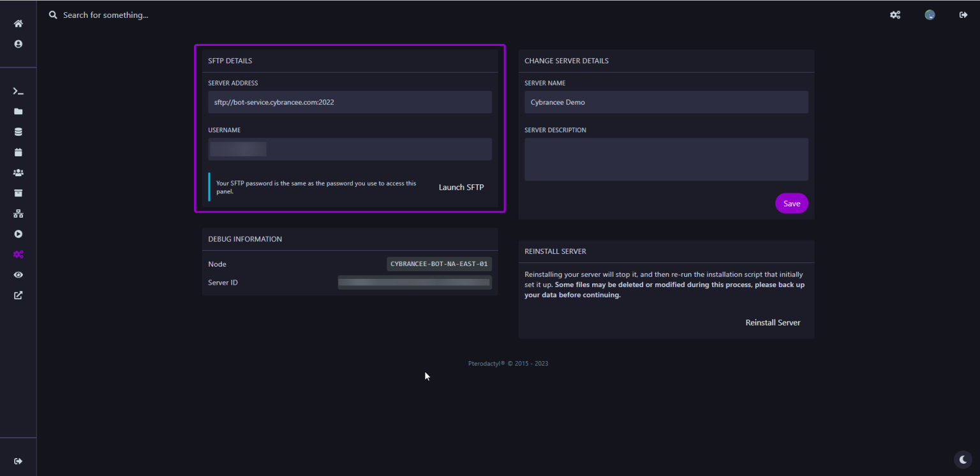
Task: Save the server details changes
Action: 791,203
